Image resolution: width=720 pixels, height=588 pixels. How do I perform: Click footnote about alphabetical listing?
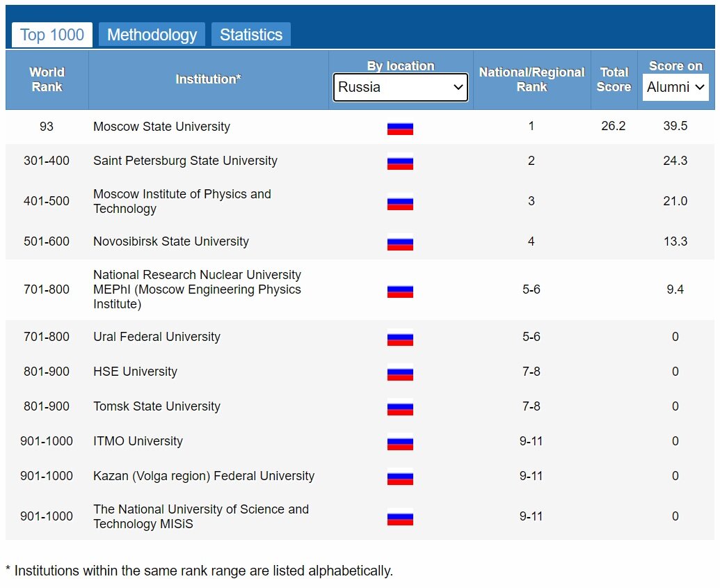[199, 571]
